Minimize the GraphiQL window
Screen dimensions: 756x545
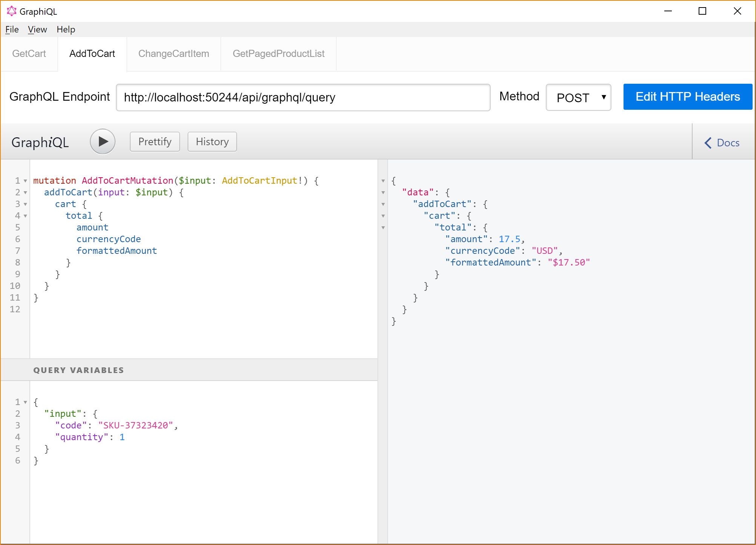[x=668, y=11]
